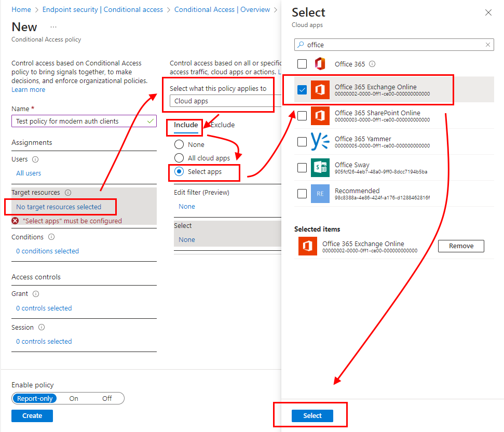Viewport: 504px width, 432px height.
Task: Check the Office Sway checkbox
Action: pos(302,168)
